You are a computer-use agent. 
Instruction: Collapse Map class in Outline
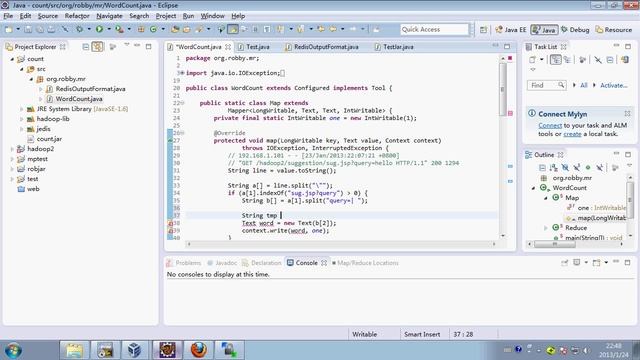tap(546, 198)
